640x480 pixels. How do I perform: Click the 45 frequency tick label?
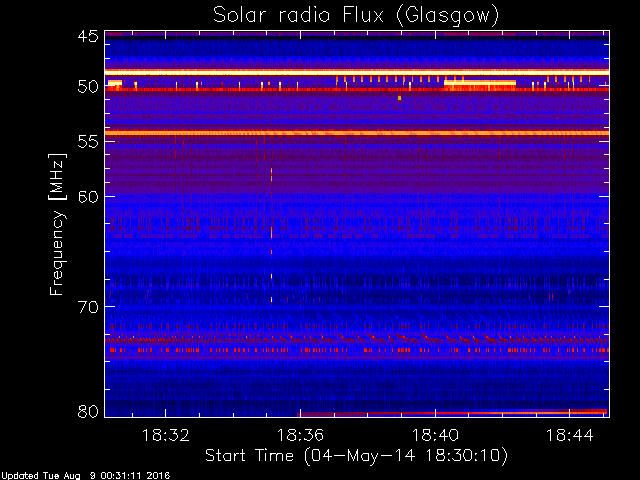[88, 36]
